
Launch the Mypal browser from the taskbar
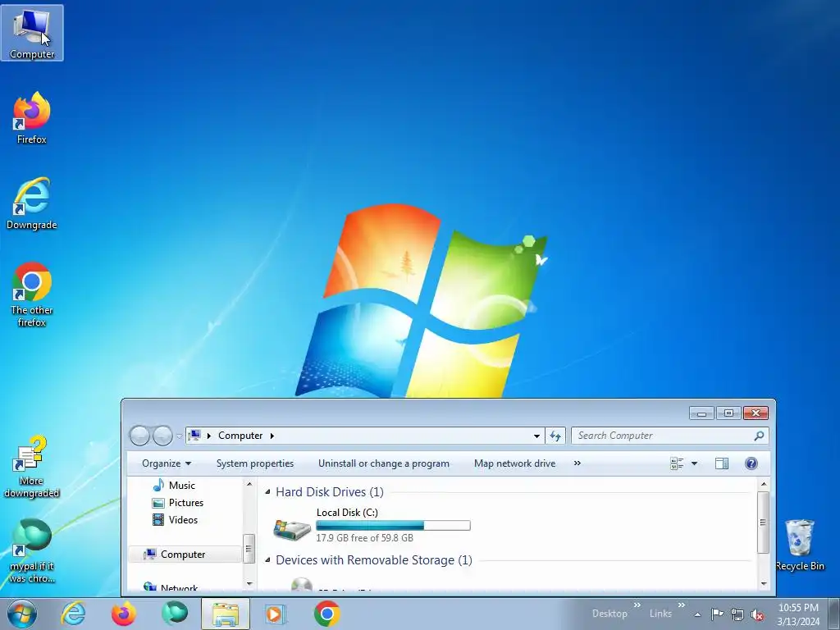pos(175,614)
